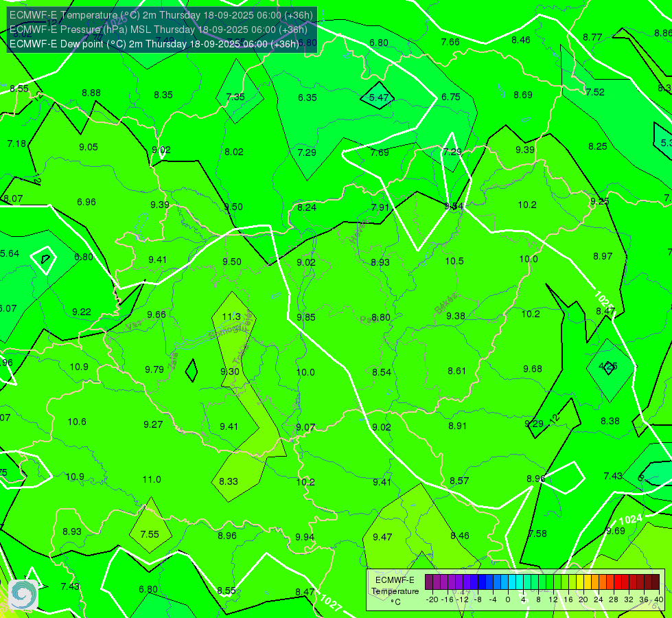
Task: Click the 8.61 temperature value
Action: [x=456, y=371]
